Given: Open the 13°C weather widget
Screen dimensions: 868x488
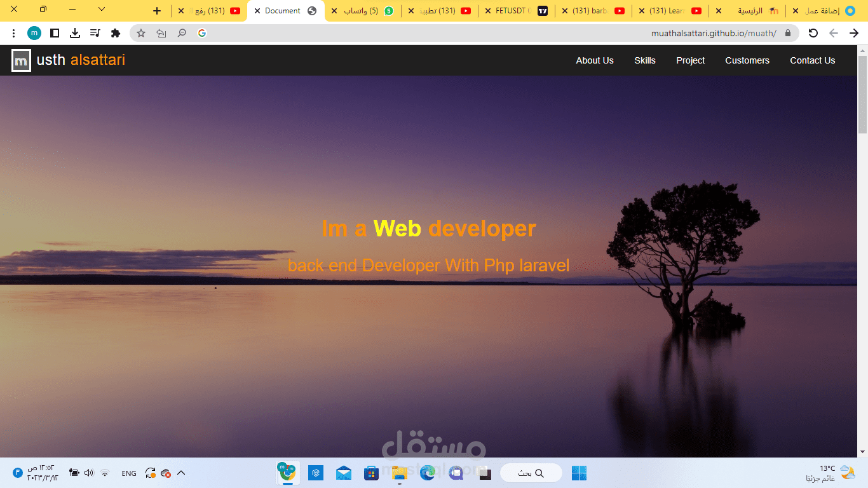Looking at the screenshot, I should [829, 473].
